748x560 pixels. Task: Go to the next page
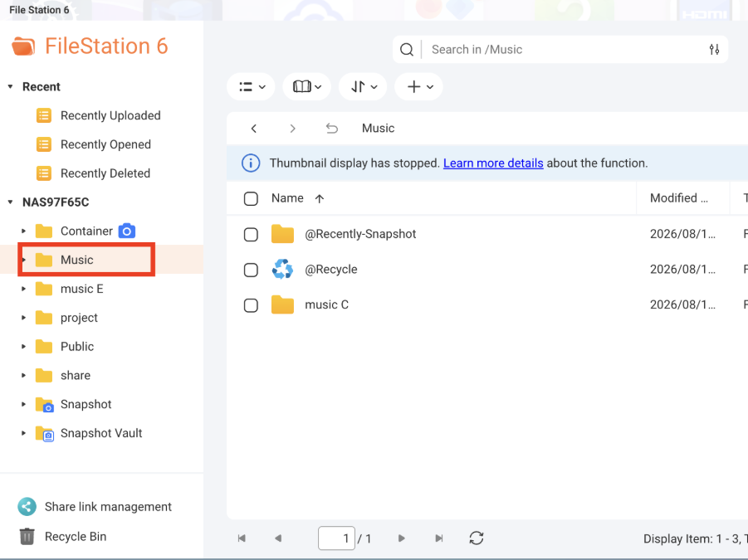[401, 538]
